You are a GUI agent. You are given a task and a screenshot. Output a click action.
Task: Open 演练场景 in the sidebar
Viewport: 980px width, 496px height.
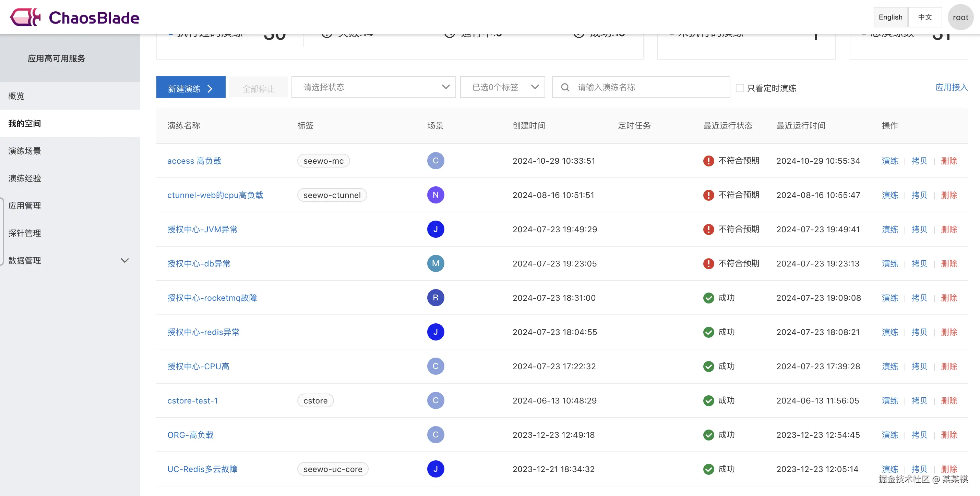coord(25,151)
